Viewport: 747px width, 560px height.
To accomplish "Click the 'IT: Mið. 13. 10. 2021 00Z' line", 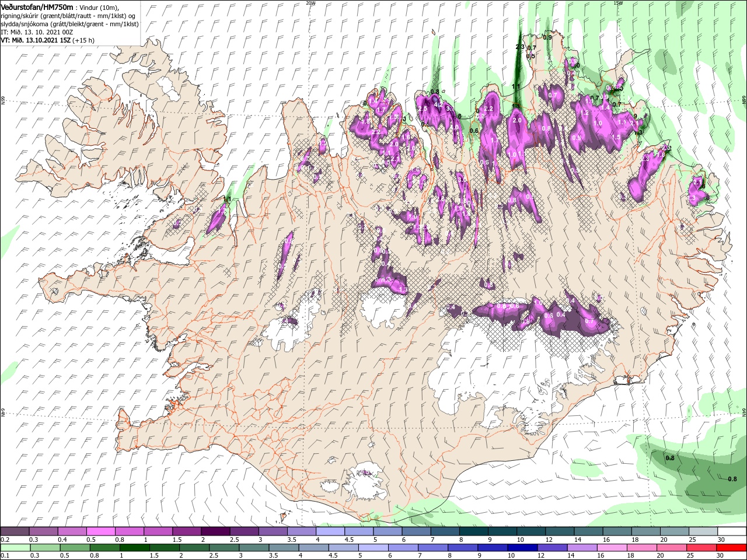I will click(x=37, y=32).
